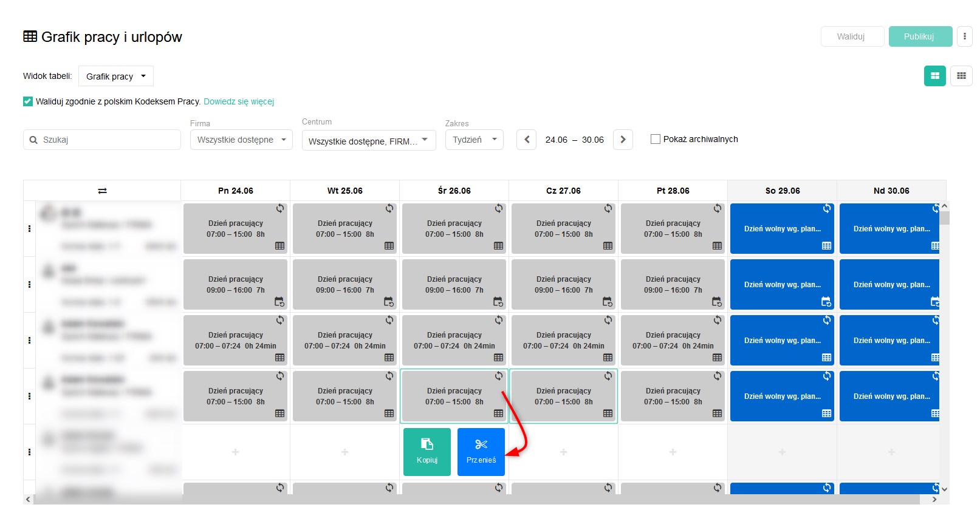Click calendar icon in Cz 27.06 09:00–16:00 cell
Screen dimensions: 980x510
608,302
